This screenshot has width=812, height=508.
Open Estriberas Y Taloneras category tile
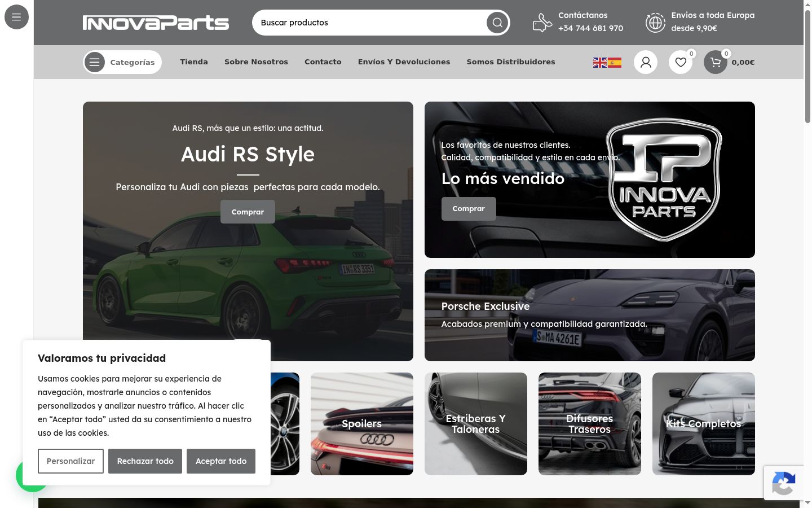476,424
